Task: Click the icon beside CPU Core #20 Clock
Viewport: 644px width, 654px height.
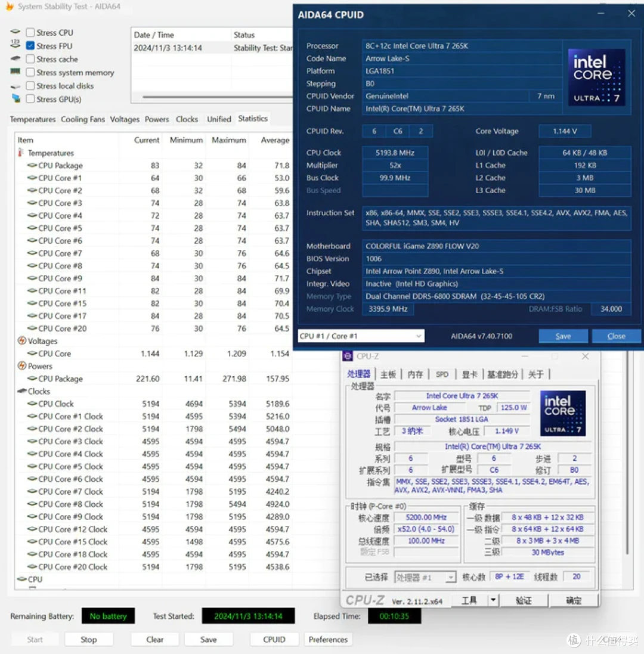Action: [x=32, y=566]
